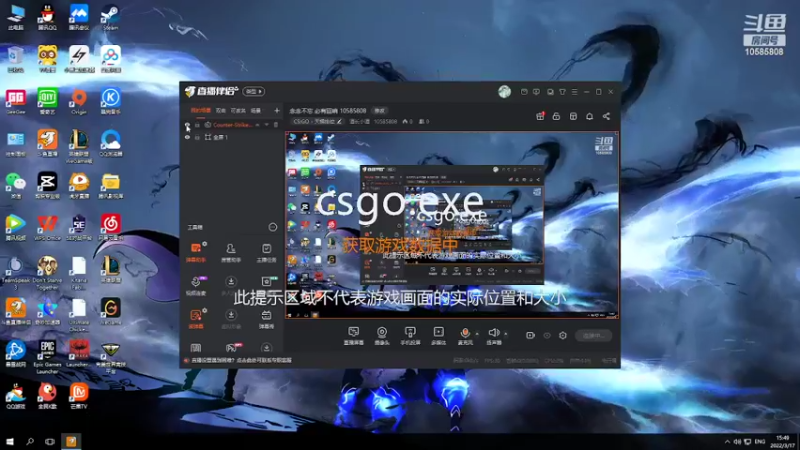Image resolution: width=800 pixels, height=450 pixels.
Task: Expand speaker volume arrow
Action: pos(506,334)
